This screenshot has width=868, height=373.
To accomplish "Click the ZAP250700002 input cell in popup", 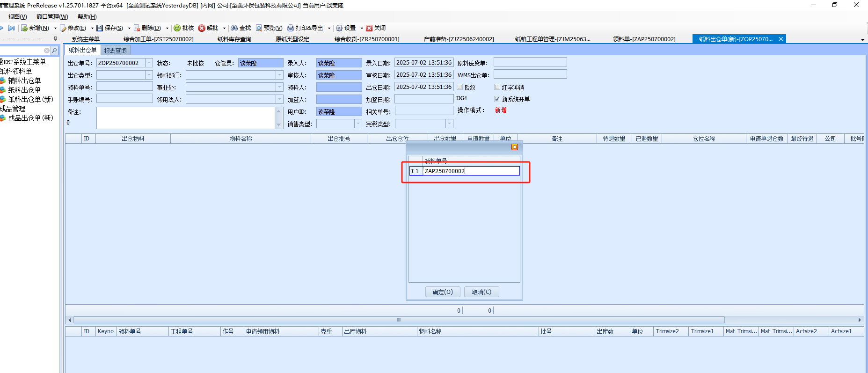I will [x=472, y=171].
